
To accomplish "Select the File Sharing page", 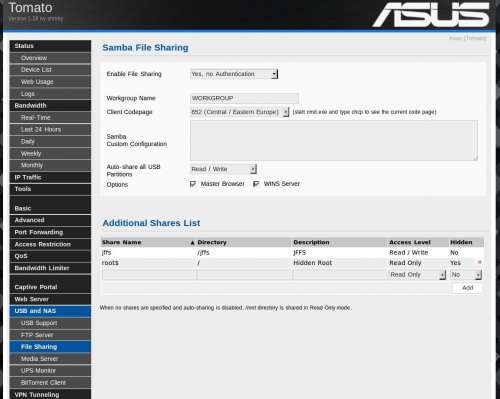I will (x=50, y=347).
